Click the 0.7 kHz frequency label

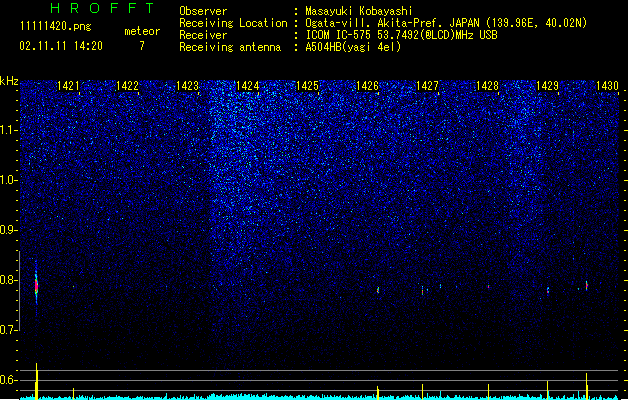point(8,330)
